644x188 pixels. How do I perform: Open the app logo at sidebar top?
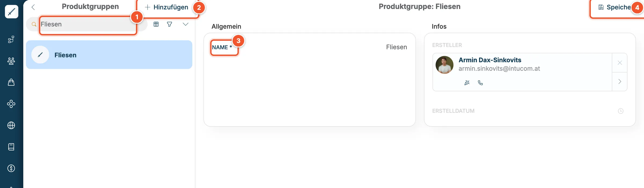12,12
